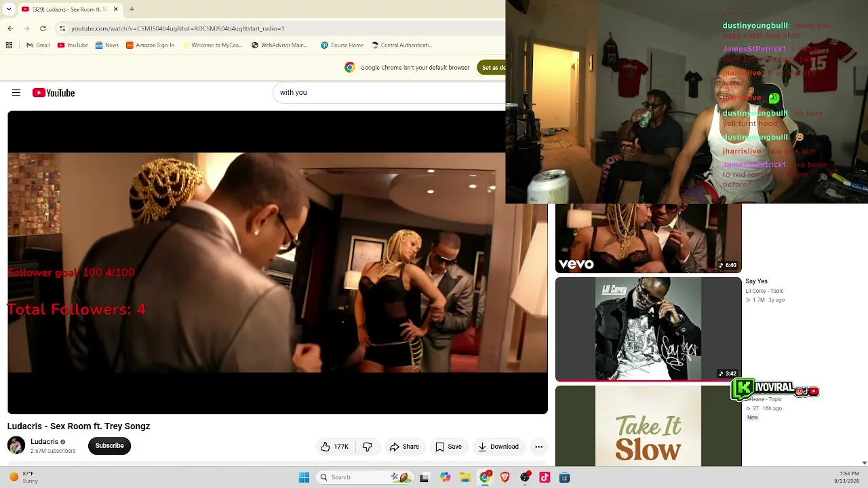The width and height of the screenshot is (868, 488).
Task: Open the Welcome to MyCoa... bookmark
Action: (212, 45)
